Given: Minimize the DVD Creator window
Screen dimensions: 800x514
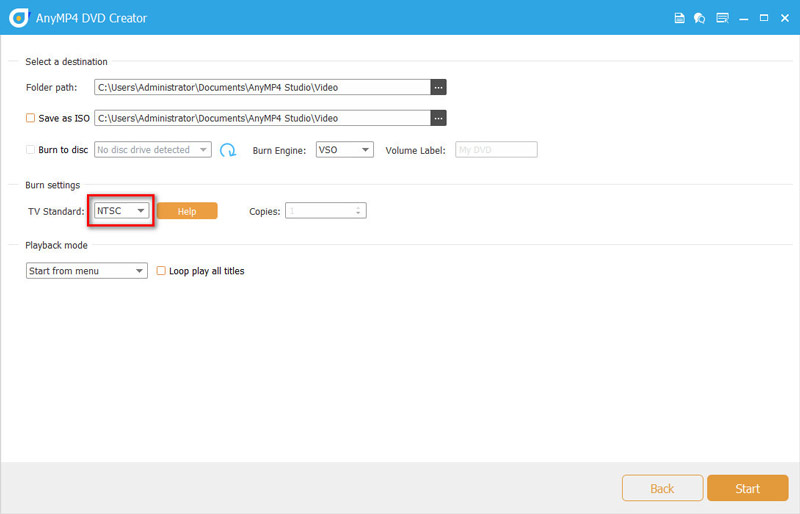Looking at the screenshot, I should (743, 18).
